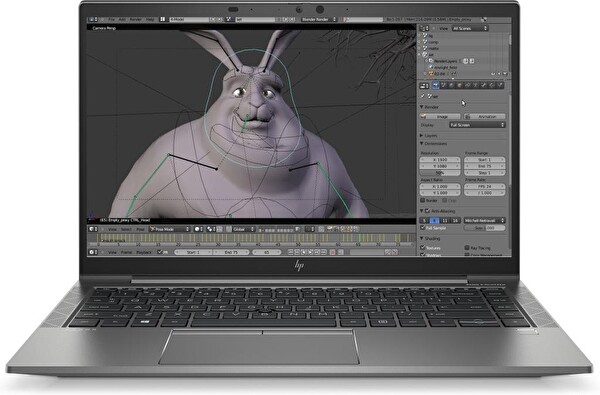Click the Frame Range End 75 field
The image size is (600, 395).
pyautogui.click(x=485, y=166)
